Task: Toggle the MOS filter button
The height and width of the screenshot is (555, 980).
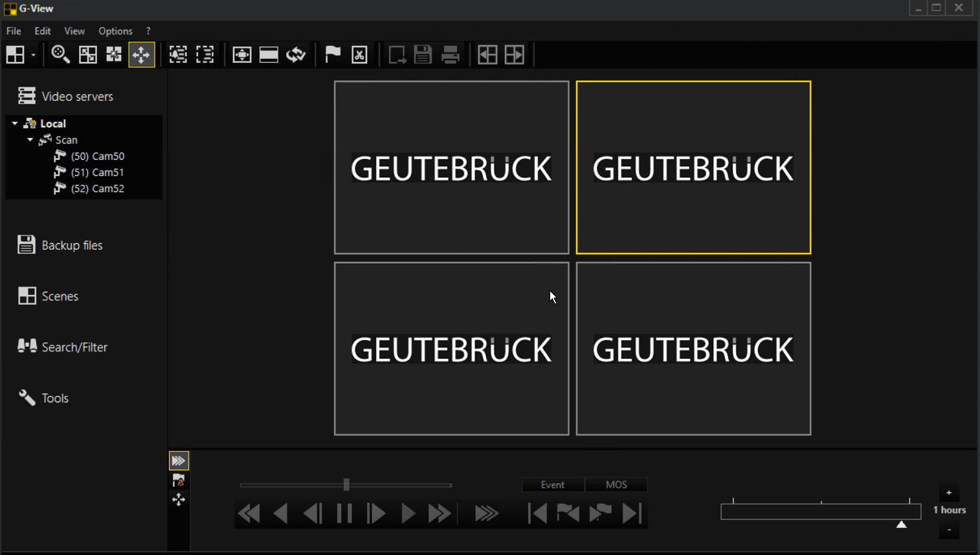Action: (616, 484)
